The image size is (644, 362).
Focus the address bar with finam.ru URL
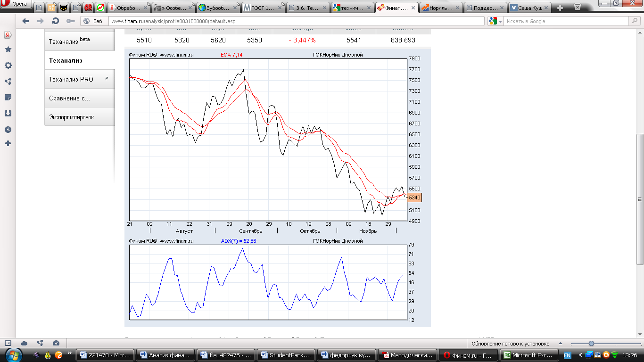click(x=296, y=21)
